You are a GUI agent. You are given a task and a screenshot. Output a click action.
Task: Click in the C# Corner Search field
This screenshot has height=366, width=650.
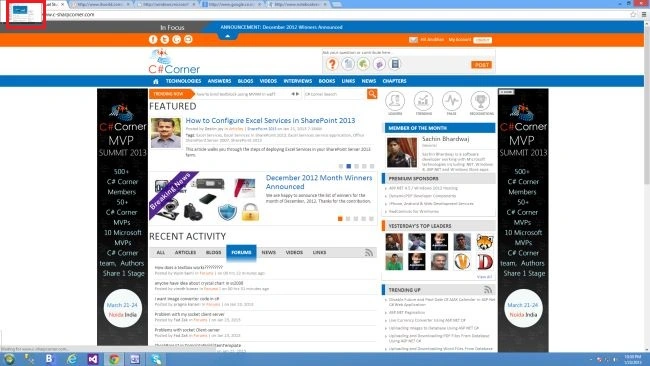[334, 94]
